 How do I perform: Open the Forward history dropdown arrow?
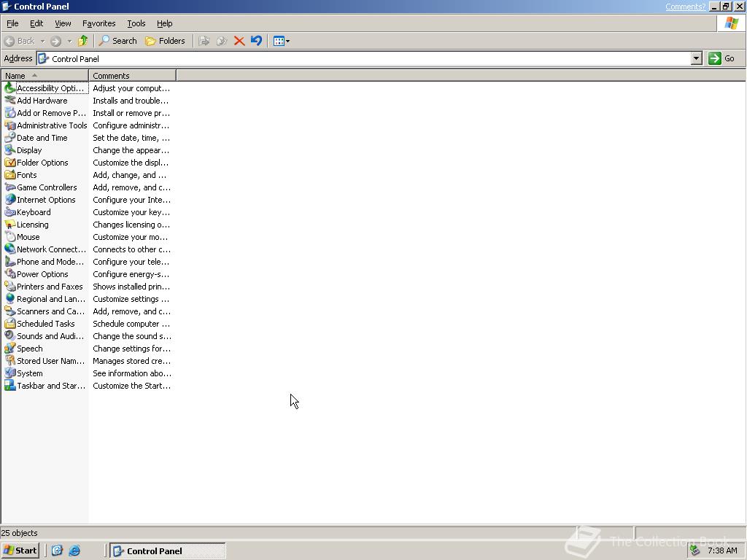tap(69, 41)
